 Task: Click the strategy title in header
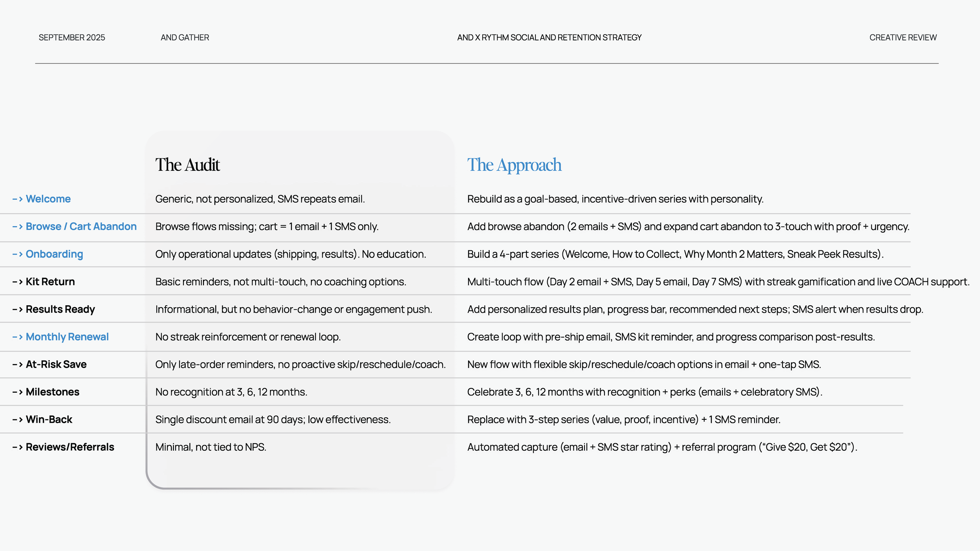549,38
